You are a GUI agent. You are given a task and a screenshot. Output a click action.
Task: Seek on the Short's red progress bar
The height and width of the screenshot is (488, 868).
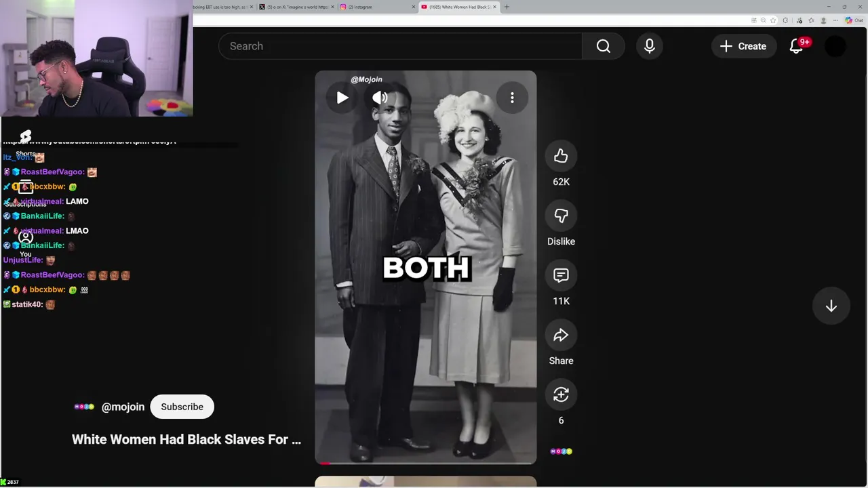pos(426,463)
